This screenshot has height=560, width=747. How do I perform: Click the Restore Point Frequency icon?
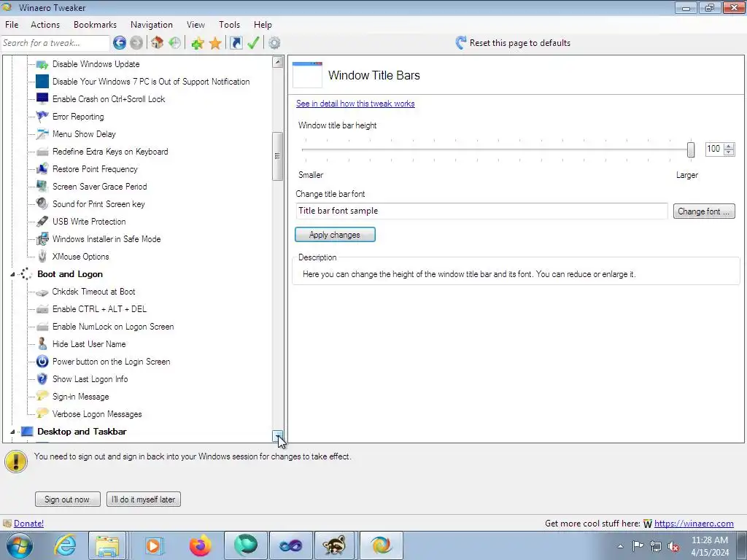pos(42,169)
